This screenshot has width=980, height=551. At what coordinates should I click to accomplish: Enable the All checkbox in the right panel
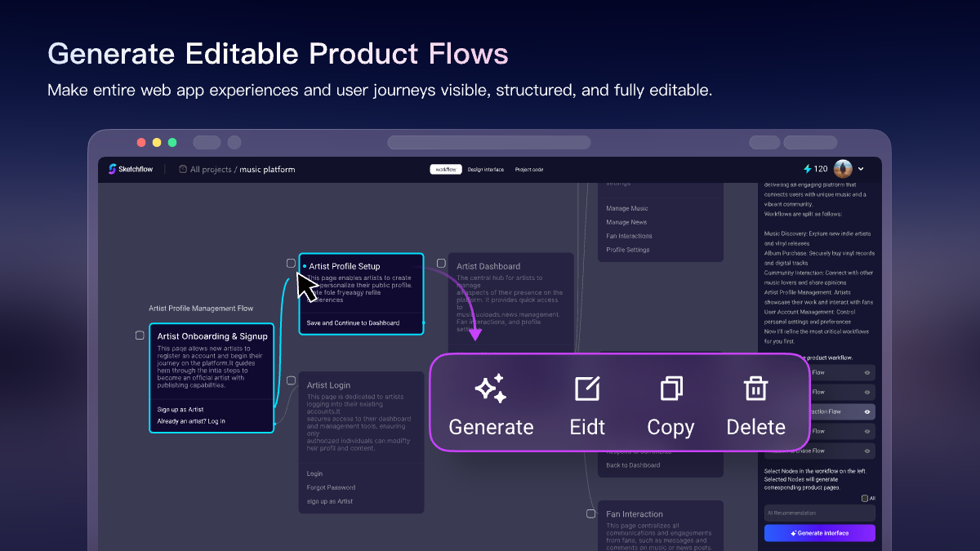pyautogui.click(x=865, y=498)
